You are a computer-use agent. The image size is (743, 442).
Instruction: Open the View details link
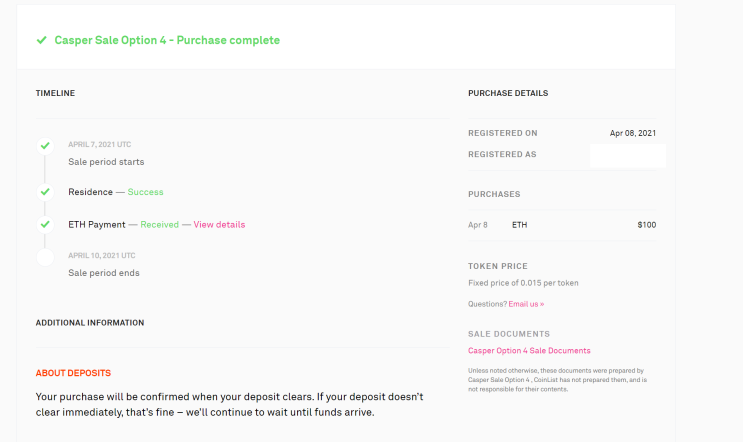(x=219, y=225)
